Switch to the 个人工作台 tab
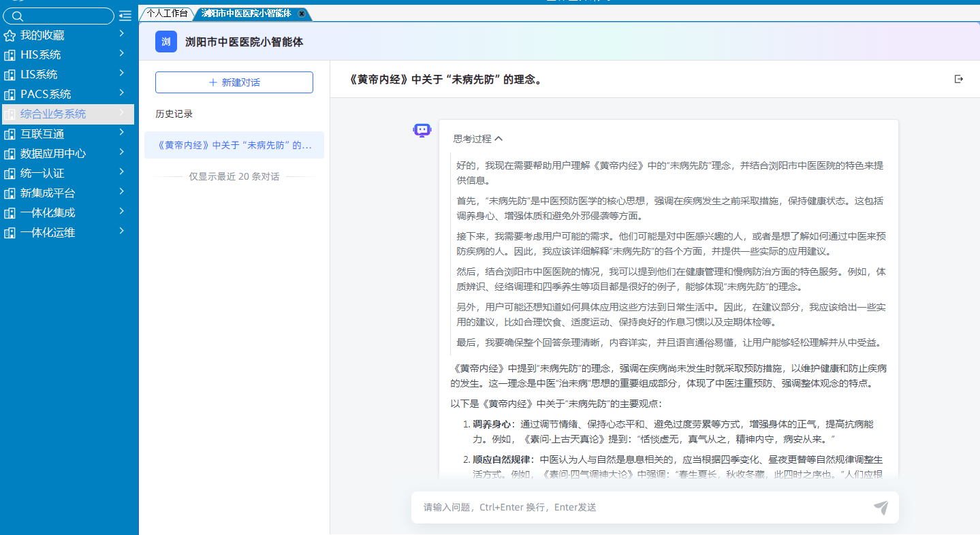The image size is (980, 535). tap(167, 13)
